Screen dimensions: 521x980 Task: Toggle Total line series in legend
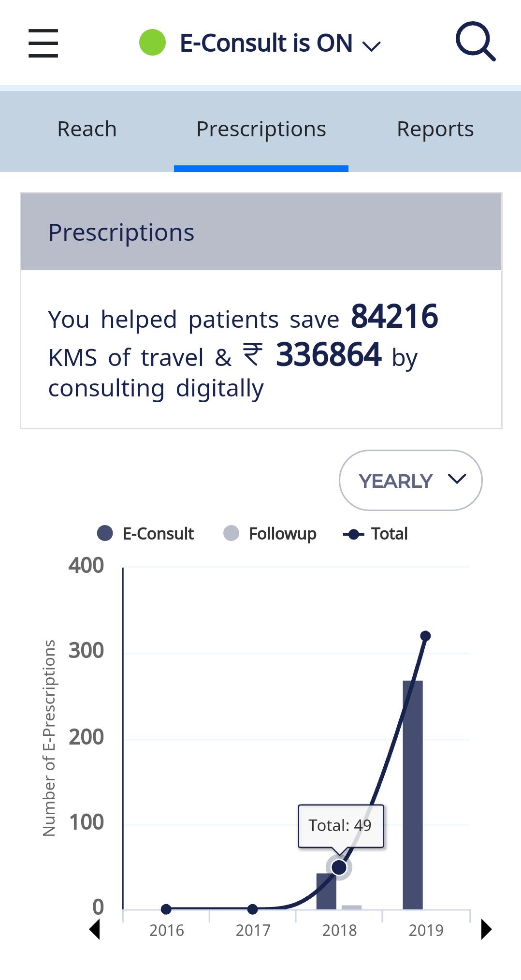tap(376, 534)
